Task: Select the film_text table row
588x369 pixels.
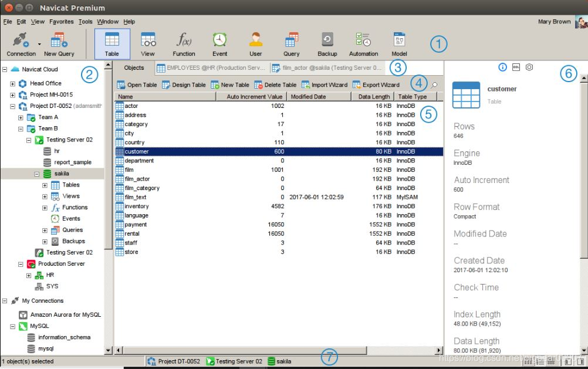Action: tap(279, 197)
